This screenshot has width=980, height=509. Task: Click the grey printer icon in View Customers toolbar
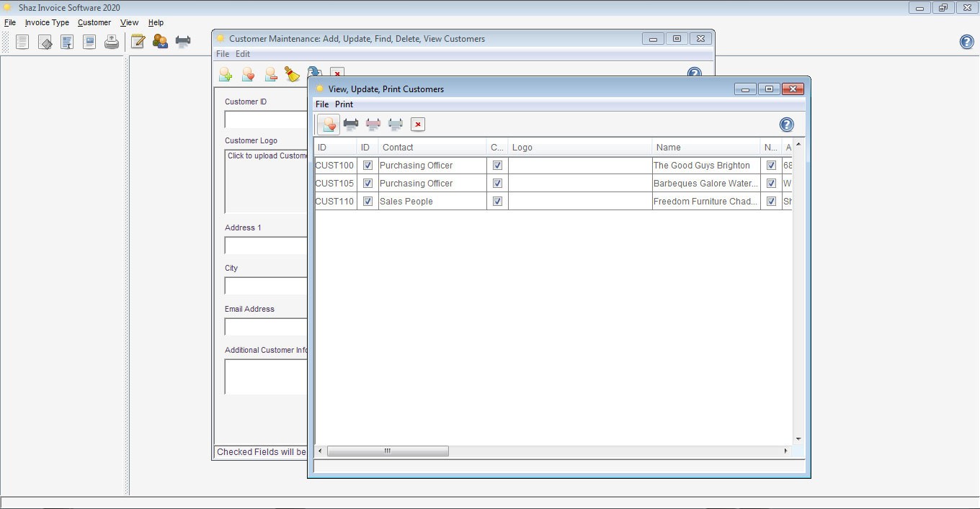396,124
